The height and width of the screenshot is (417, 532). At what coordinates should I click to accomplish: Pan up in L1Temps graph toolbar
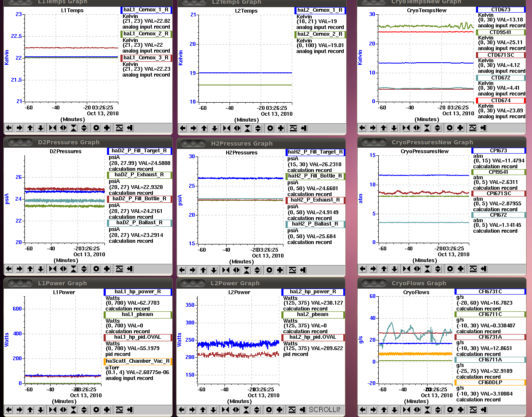30,128
